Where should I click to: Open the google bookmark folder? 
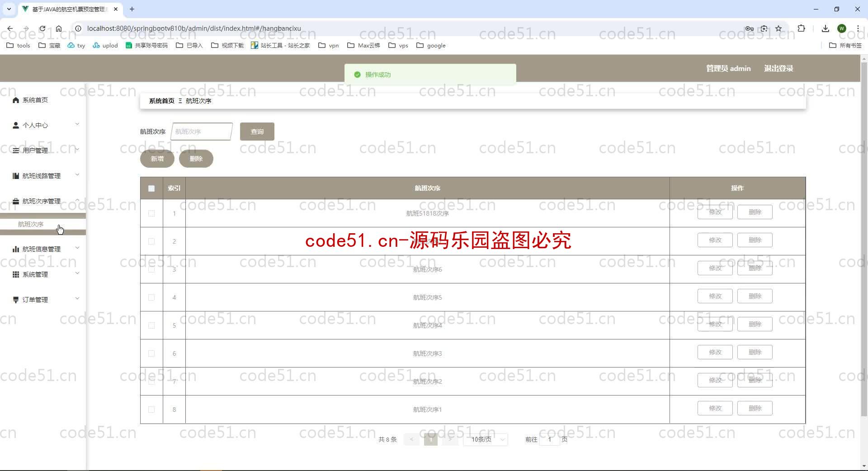tap(431, 45)
